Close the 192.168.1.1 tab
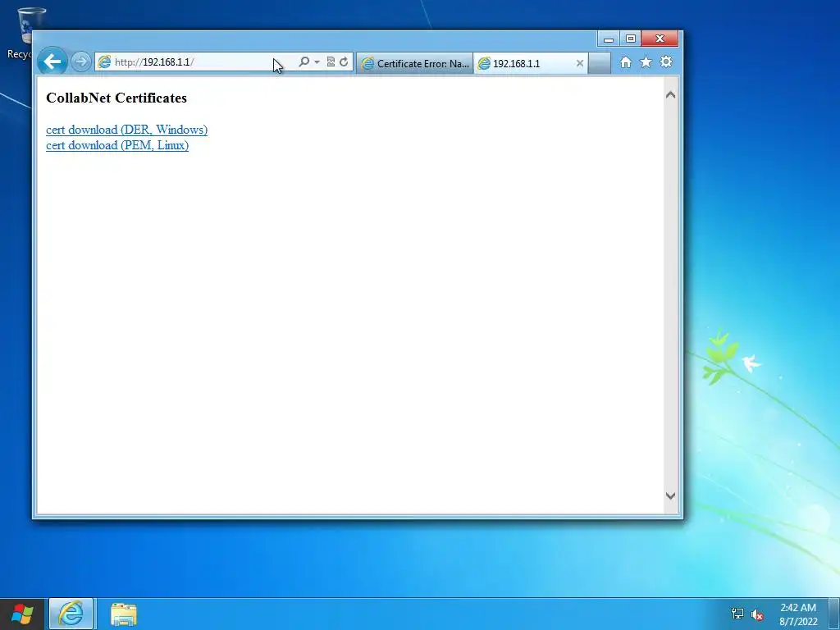 580,63
